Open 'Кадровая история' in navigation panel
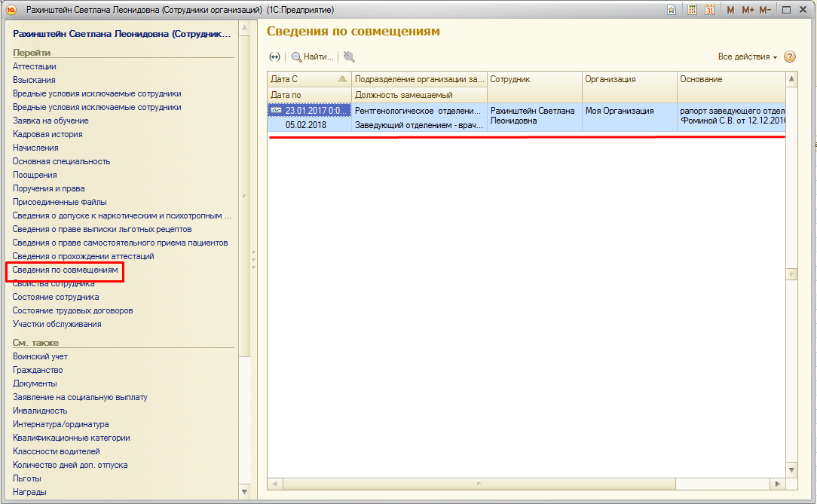The width and height of the screenshot is (817, 504). (x=47, y=134)
